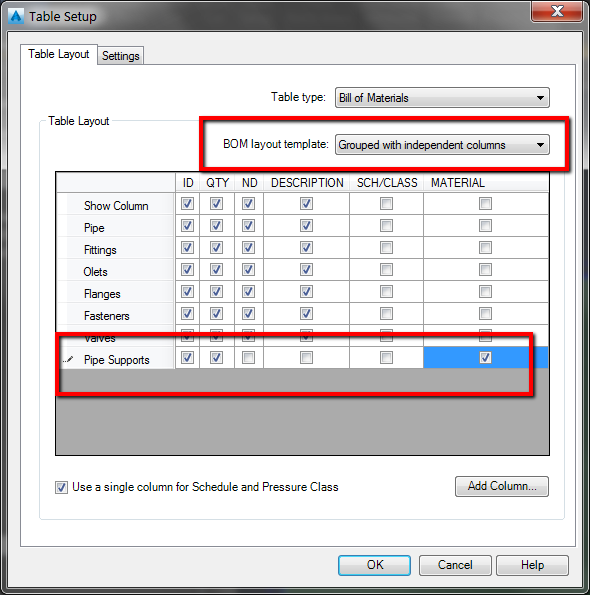Select the Table Layout tab
The height and width of the screenshot is (595, 590).
(59, 54)
